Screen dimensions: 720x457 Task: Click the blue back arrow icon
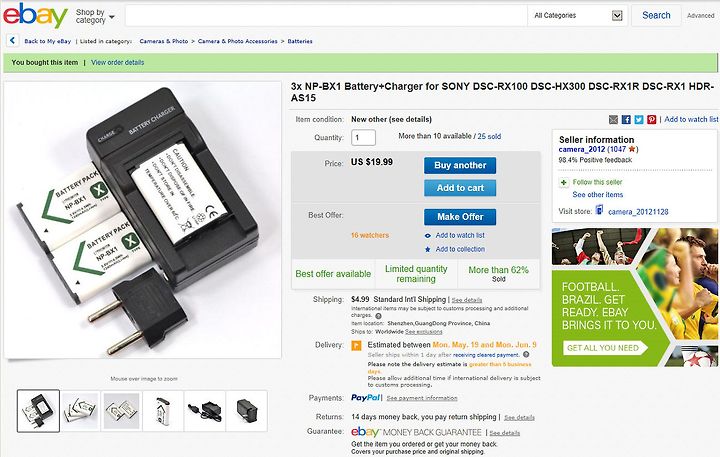12,40
